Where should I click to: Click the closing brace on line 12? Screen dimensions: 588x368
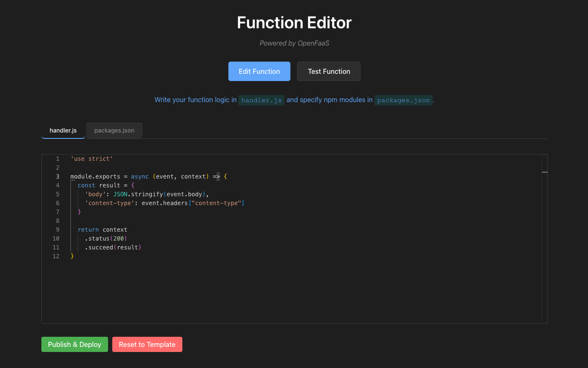coord(72,256)
